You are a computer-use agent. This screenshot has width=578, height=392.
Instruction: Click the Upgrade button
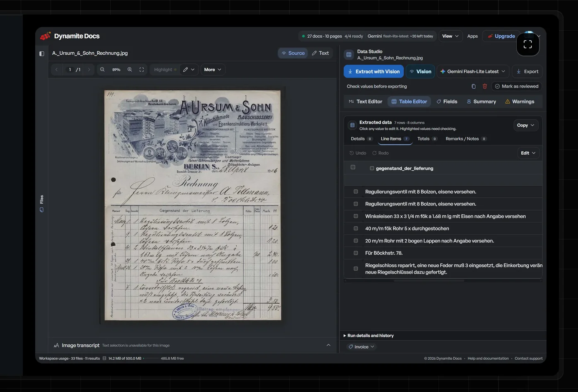coord(501,36)
